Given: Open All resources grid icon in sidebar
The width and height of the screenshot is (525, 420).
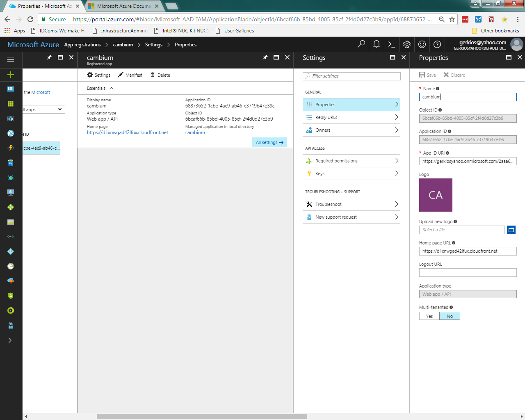Looking at the screenshot, I should coord(11,104).
